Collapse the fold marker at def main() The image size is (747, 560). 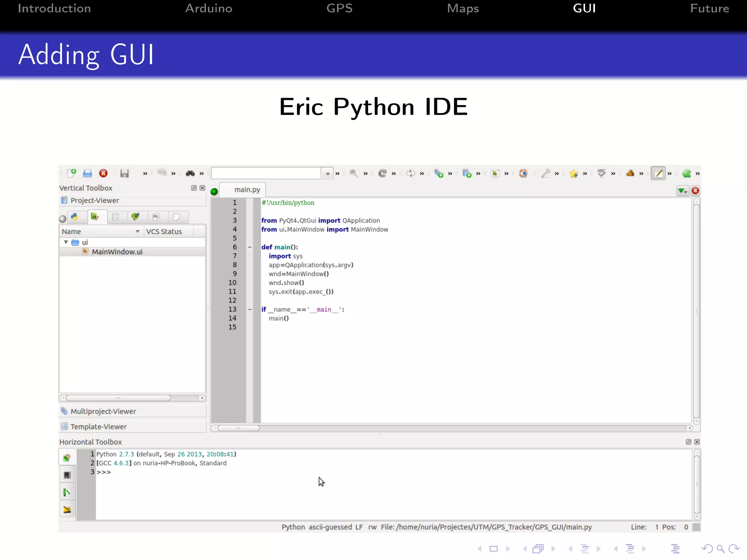250,247
